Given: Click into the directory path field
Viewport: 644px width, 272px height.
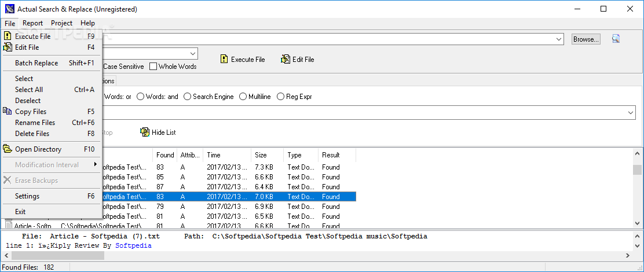Looking at the screenshot, I should [328, 39].
